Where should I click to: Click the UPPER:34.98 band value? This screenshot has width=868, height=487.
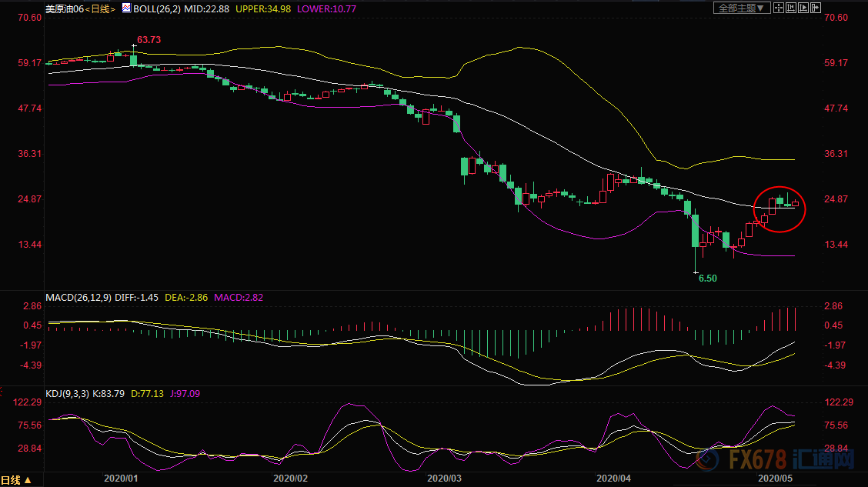pos(263,9)
